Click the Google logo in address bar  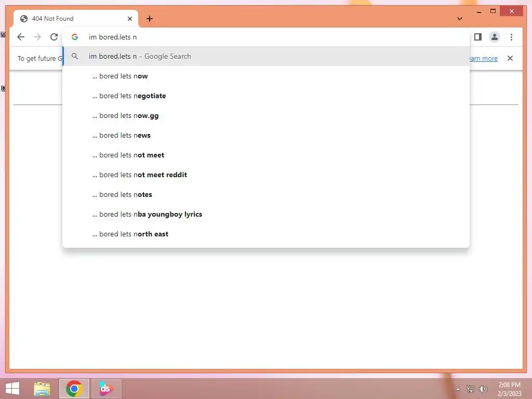pyautogui.click(x=75, y=37)
